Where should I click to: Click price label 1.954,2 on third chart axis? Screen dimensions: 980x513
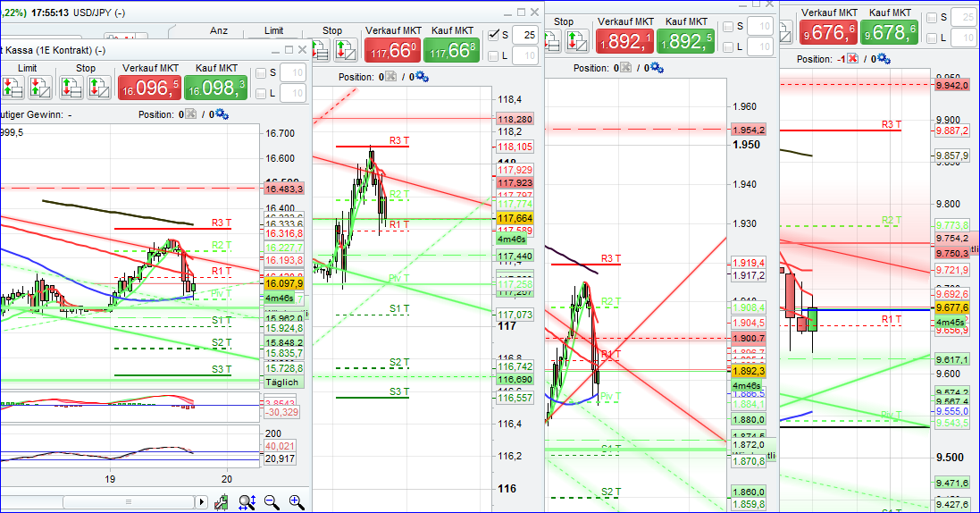[748, 130]
